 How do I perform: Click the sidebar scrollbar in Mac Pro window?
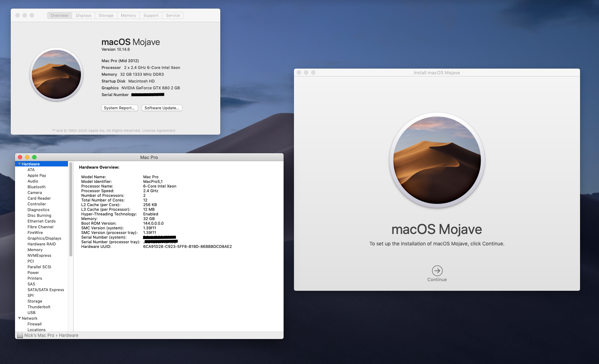click(71, 209)
